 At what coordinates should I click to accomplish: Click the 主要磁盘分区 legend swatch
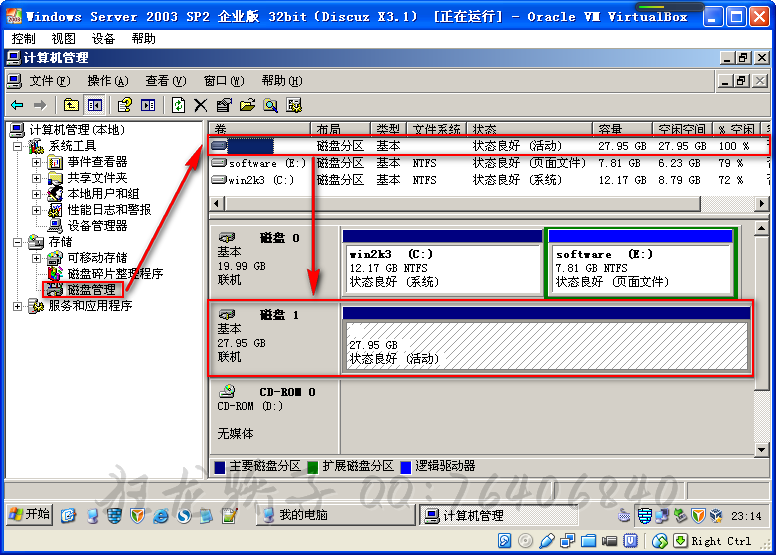[x=220, y=467]
